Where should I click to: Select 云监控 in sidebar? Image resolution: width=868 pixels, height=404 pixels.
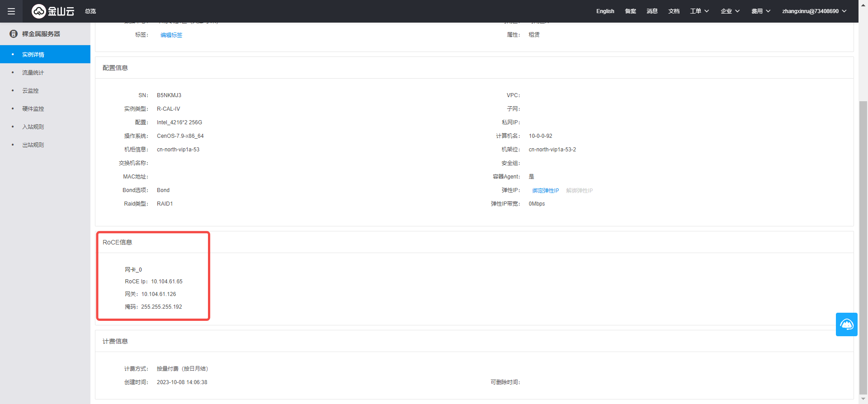[30, 91]
